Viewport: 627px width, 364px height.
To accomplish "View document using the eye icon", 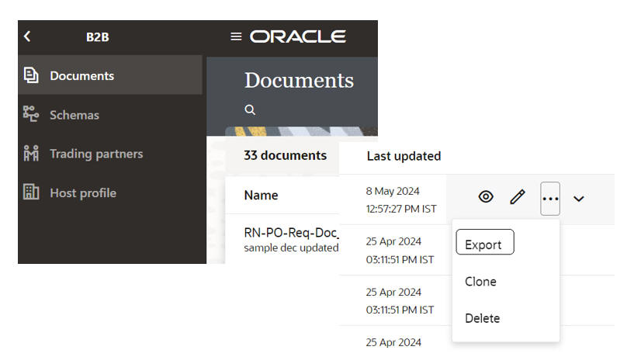I will tap(486, 197).
